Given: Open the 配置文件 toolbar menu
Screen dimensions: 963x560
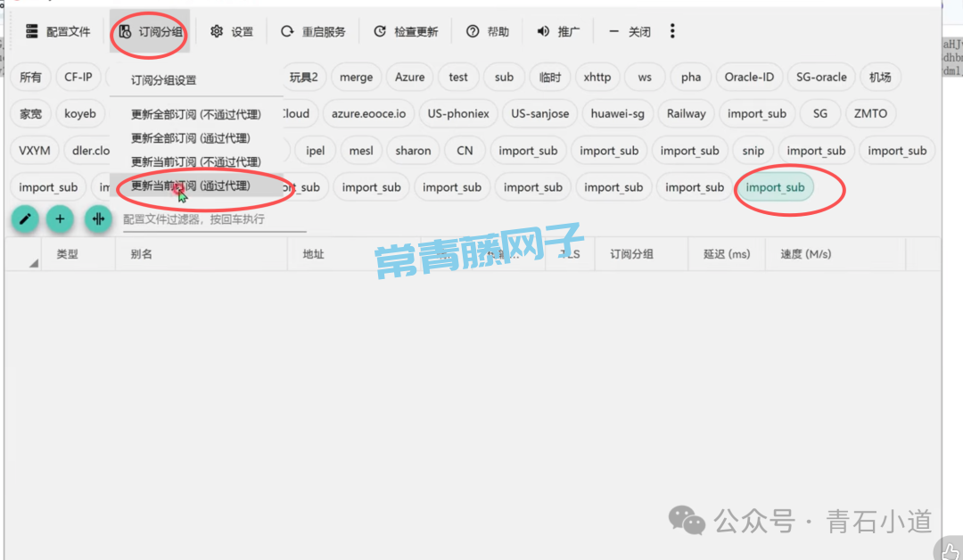Looking at the screenshot, I should coord(58,31).
